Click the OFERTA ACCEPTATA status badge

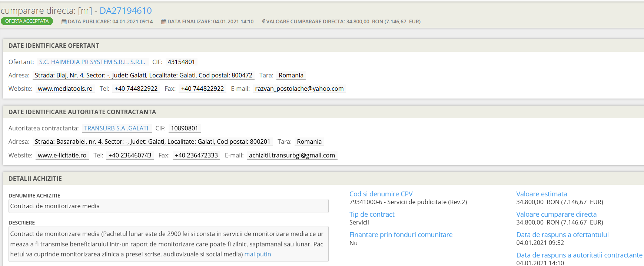tap(27, 21)
